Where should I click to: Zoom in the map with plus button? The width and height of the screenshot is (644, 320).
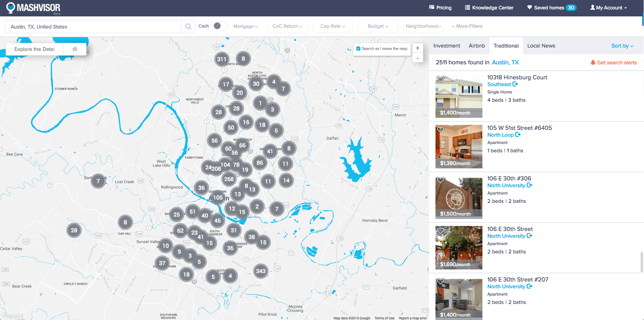click(x=417, y=48)
